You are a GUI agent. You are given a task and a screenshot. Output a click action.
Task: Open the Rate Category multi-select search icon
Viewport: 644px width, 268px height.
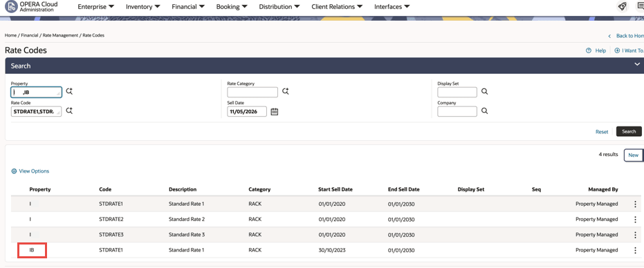pyautogui.click(x=286, y=92)
